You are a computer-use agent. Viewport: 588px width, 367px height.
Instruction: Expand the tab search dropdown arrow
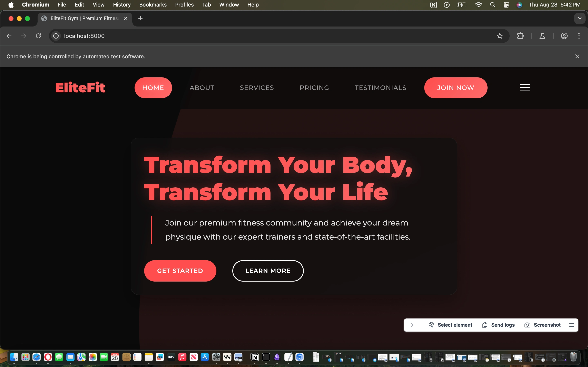[x=579, y=18]
